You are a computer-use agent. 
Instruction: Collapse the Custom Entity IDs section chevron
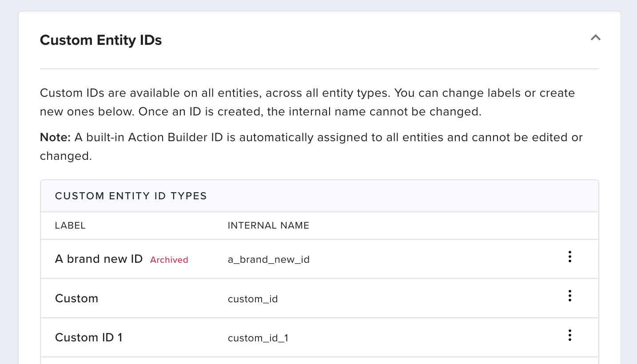tap(595, 38)
